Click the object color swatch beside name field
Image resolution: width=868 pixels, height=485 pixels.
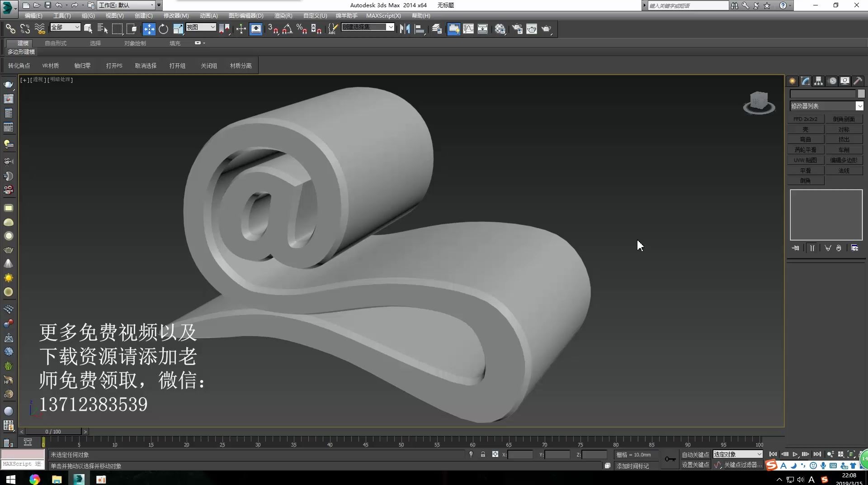pyautogui.click(x=862, y=94)
